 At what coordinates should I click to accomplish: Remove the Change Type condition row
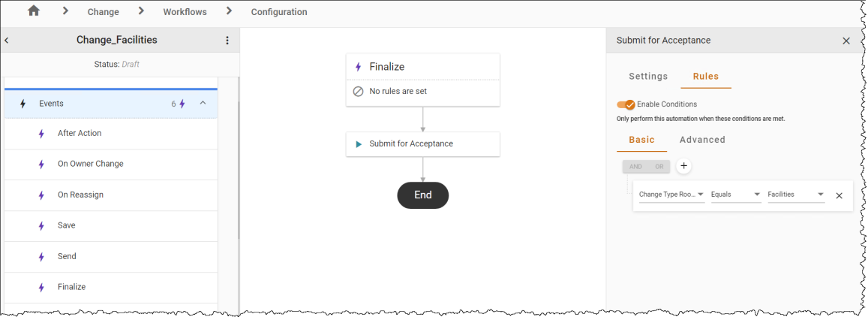click(x=839, y=195)
